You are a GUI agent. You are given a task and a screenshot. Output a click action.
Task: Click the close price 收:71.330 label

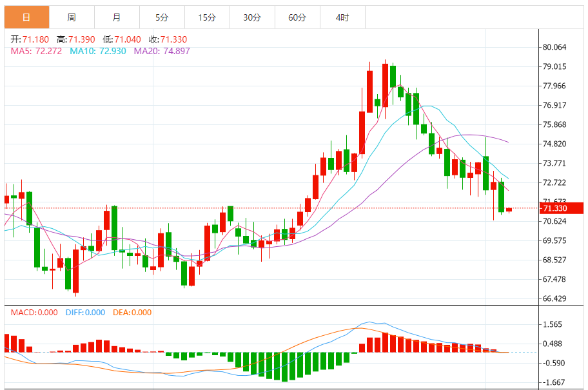(x=168, y=39)
